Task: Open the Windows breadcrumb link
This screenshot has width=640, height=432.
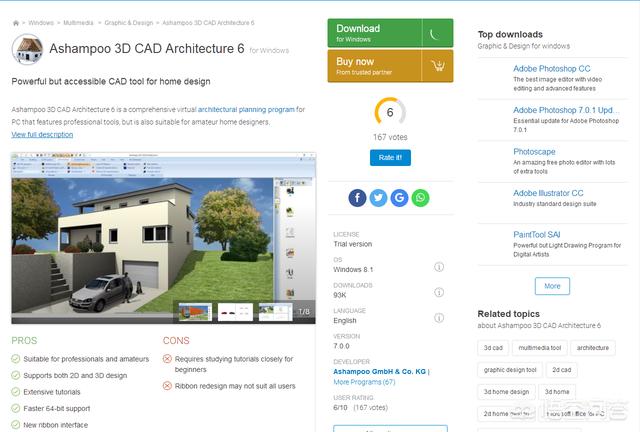Action: [41, 23]
